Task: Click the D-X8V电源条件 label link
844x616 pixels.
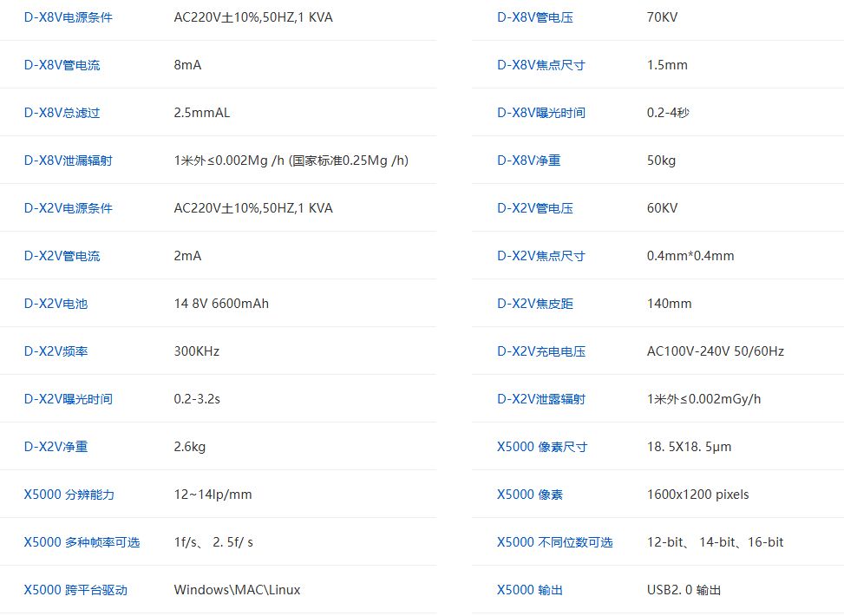Action: 68,17
